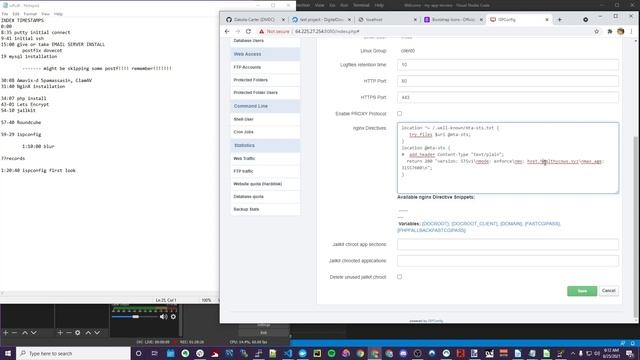Screen dimensions: 640x360
Task: Bookmark this page with the star icon
Action: point(596,31)
